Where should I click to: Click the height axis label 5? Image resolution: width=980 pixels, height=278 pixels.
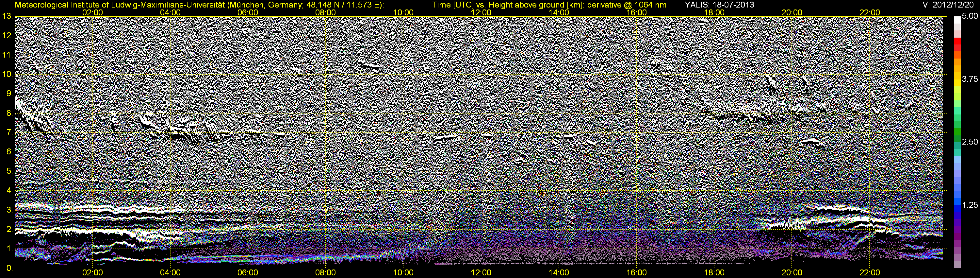coord(9,171)
